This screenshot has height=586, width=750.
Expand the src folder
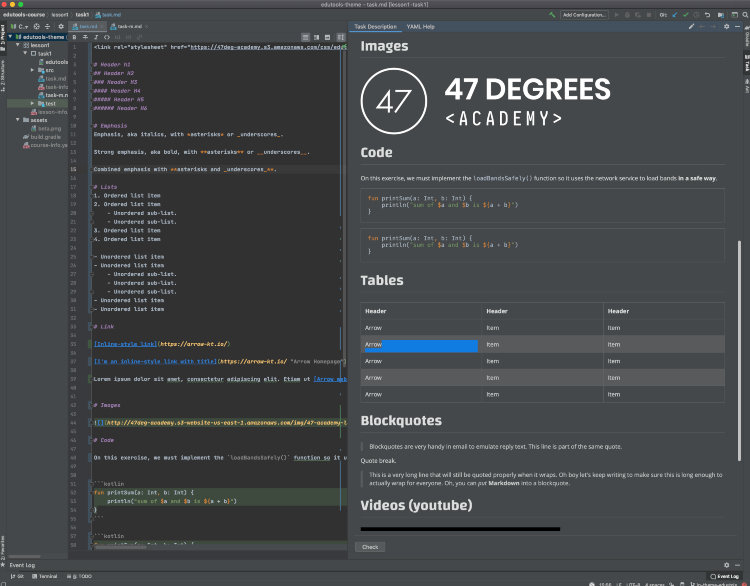coord(33,70)
